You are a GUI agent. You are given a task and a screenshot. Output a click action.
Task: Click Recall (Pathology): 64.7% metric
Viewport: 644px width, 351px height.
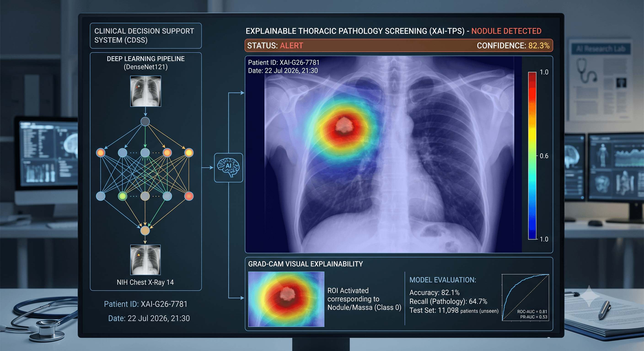448,302
